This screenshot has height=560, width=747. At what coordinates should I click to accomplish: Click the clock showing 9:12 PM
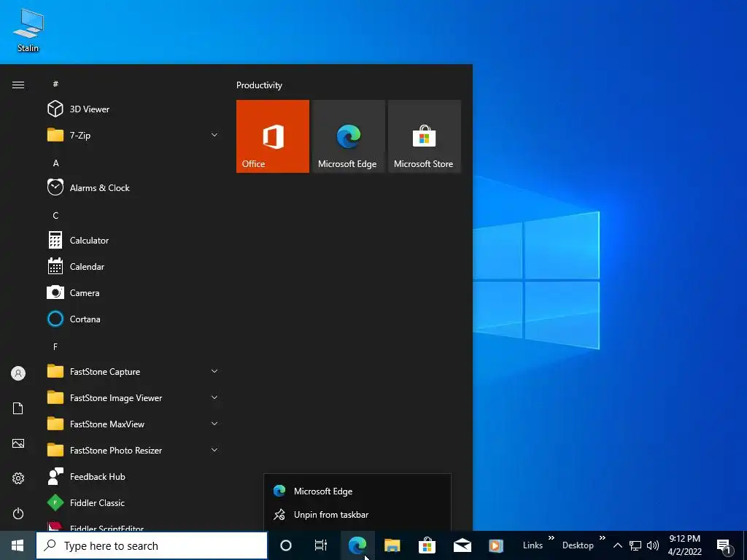pos(684,539)
